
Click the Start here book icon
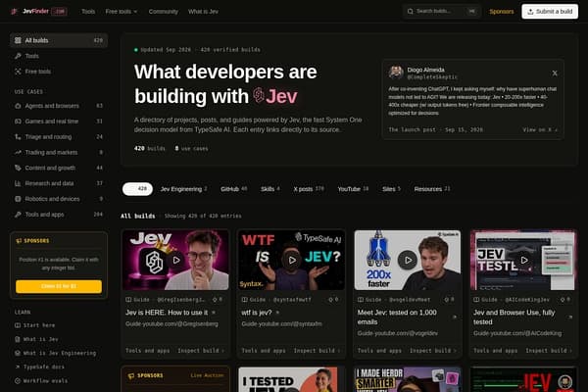pyautogui.click(x=18, y=325)
